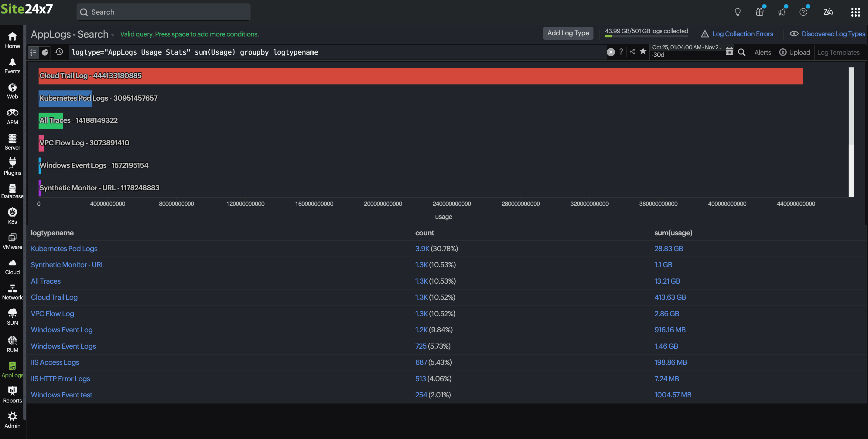Image resolution: width=868 pixels, height=439 pixels.
Task: Toggle the Discovered Log Types eye icon
Action: pyautogui.click(x=794, y=34)
